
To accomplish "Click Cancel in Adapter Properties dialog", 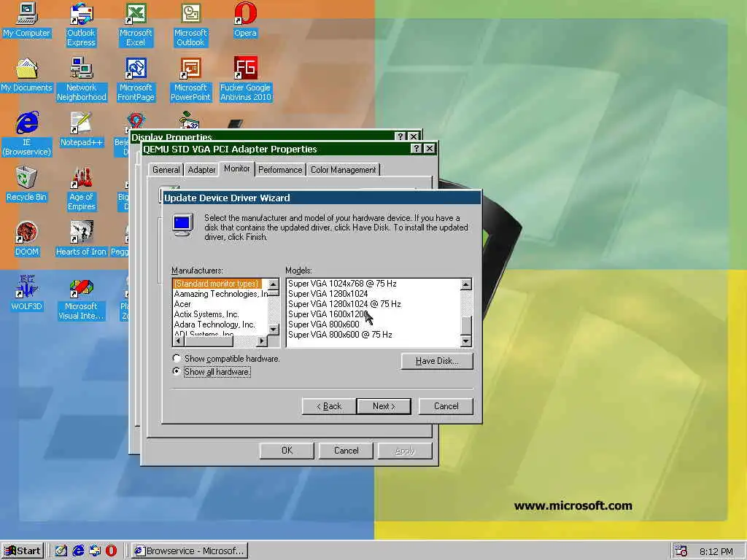I will coord(347,451).
